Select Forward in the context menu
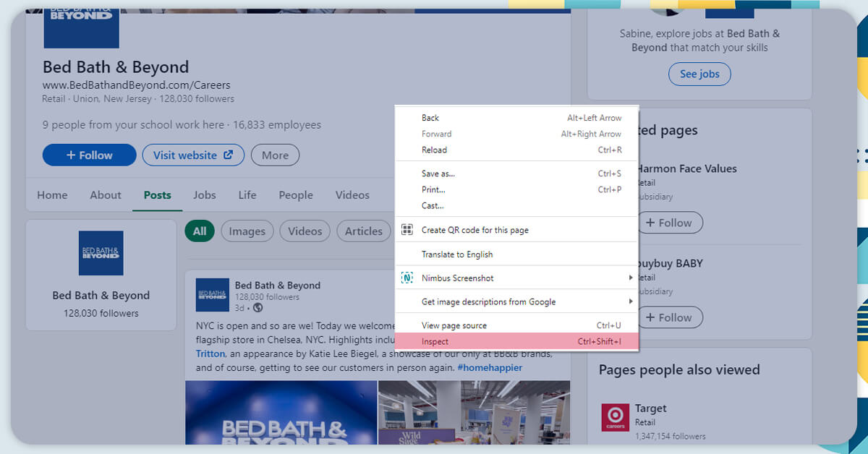Viewport: 868px width, 454px height. [x=516, y=134]
